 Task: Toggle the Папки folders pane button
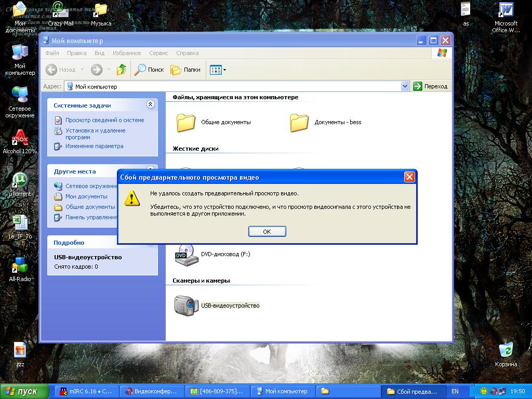[x=185, y=70]
